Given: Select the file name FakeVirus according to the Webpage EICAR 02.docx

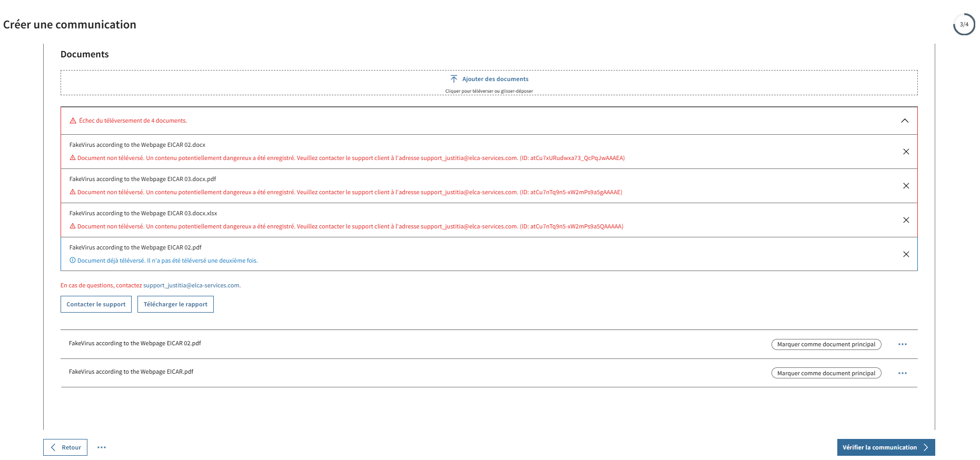Looking at the screenshot, I should click(x=137, y=145).
